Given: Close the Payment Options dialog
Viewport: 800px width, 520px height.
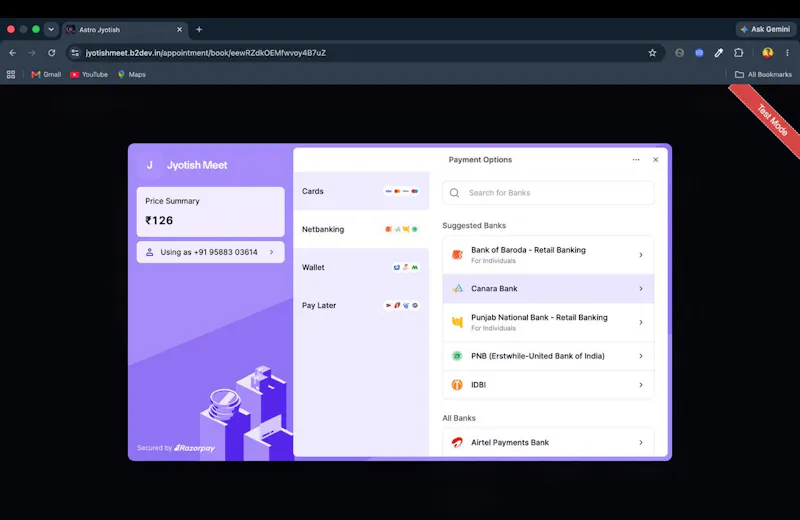Looking at the screenshot, I should tap(656, 160).
